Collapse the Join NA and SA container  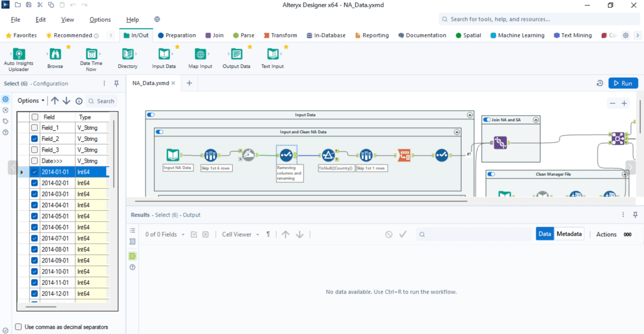[536, 120]
